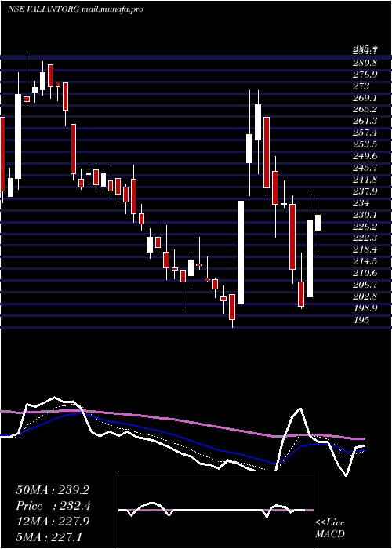Click the 241.8 price axis label
Viewport: 392px width, 549px height.
(x=366, y=180)
